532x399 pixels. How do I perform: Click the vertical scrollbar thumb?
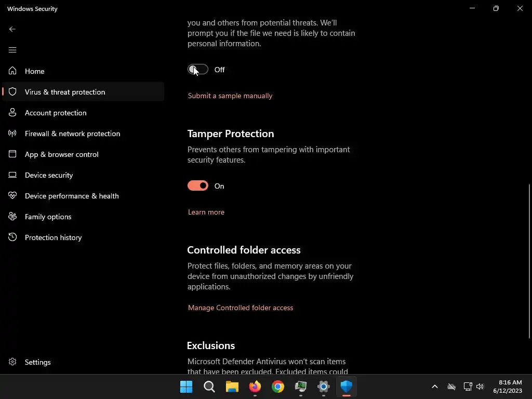(x=529, y=261)
